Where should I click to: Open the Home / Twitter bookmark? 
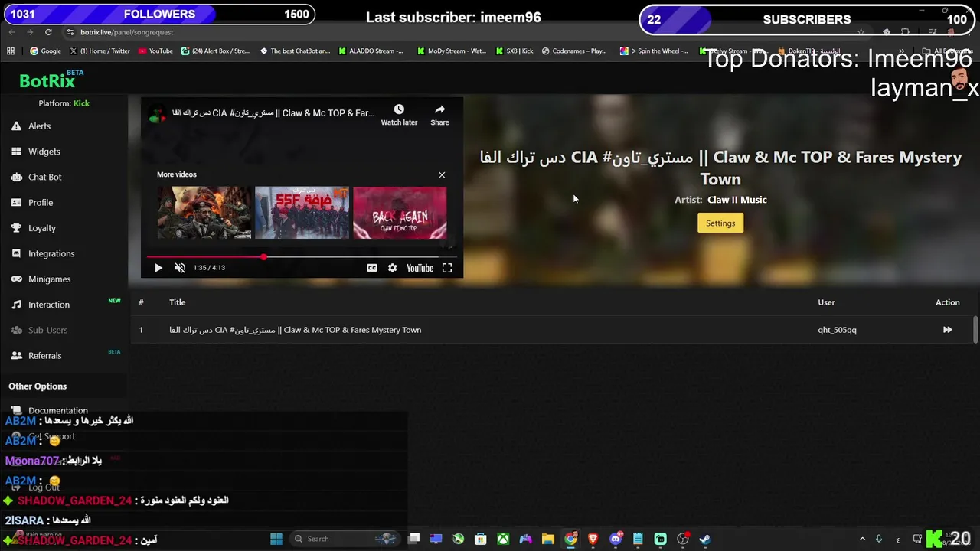(x=100, y=51)
